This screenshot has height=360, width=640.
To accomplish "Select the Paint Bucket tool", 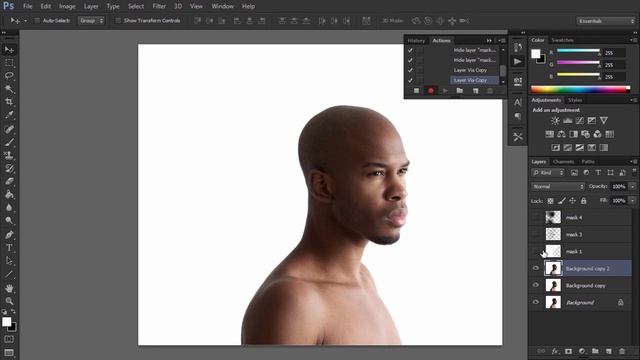I will tap(9, 195).
